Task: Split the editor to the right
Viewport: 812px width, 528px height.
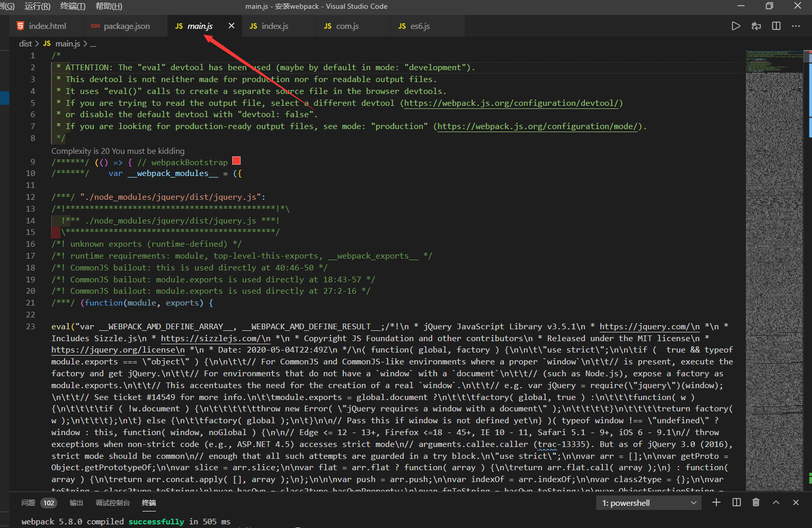Action: tap(776, 26)
